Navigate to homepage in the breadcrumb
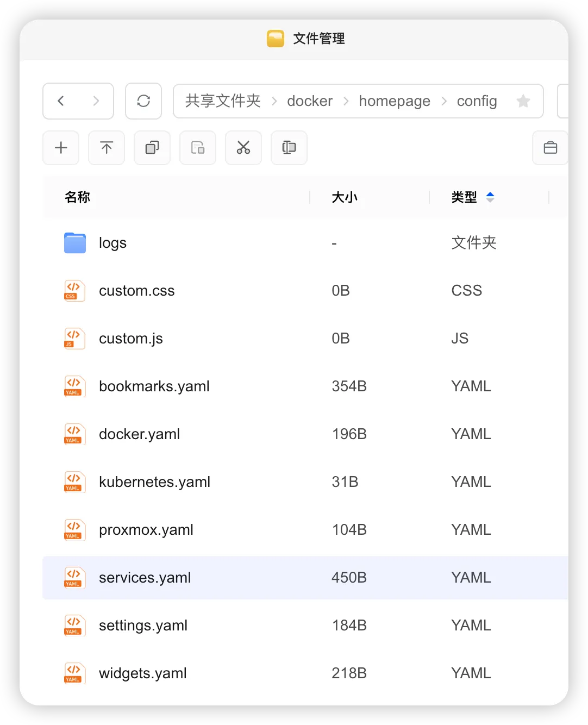 click(395, 102)
